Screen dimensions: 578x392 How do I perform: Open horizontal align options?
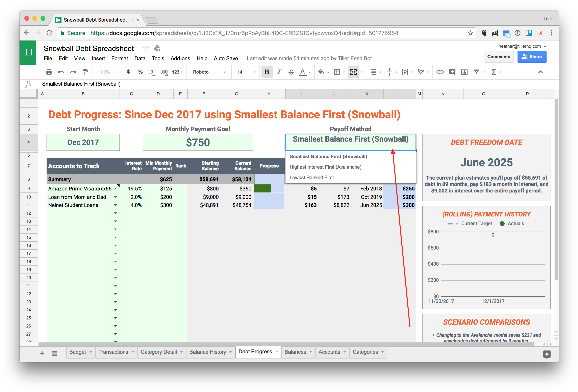373,72
